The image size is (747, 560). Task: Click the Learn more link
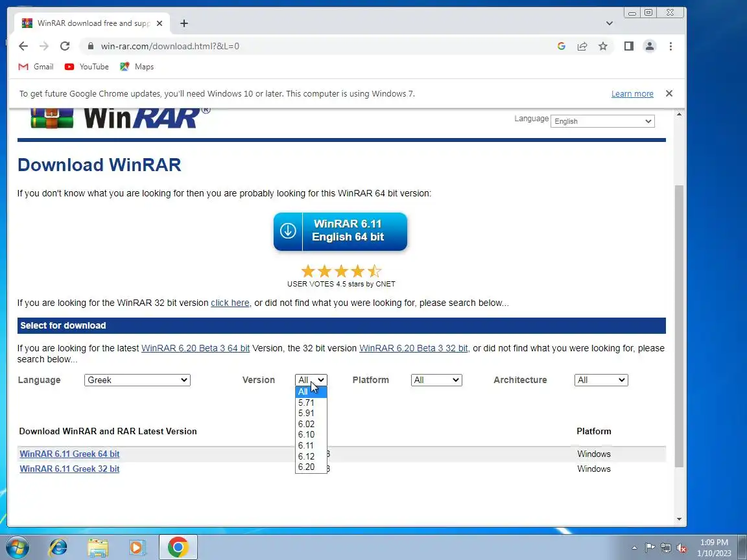pos(632,94)
